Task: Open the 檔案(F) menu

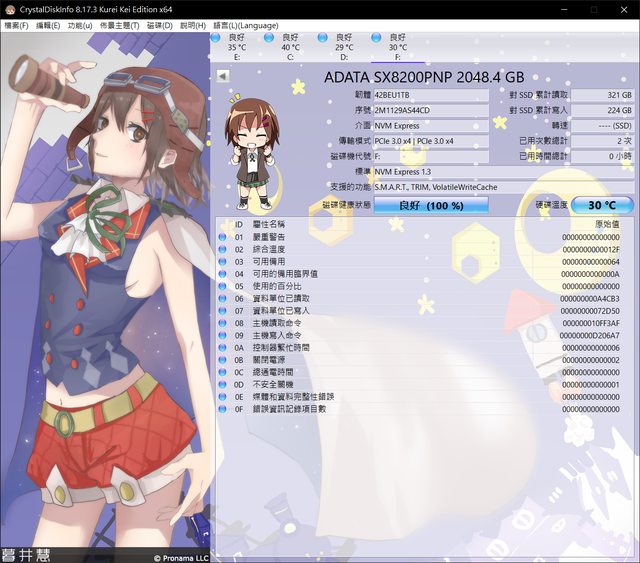Action: (17, 24)
